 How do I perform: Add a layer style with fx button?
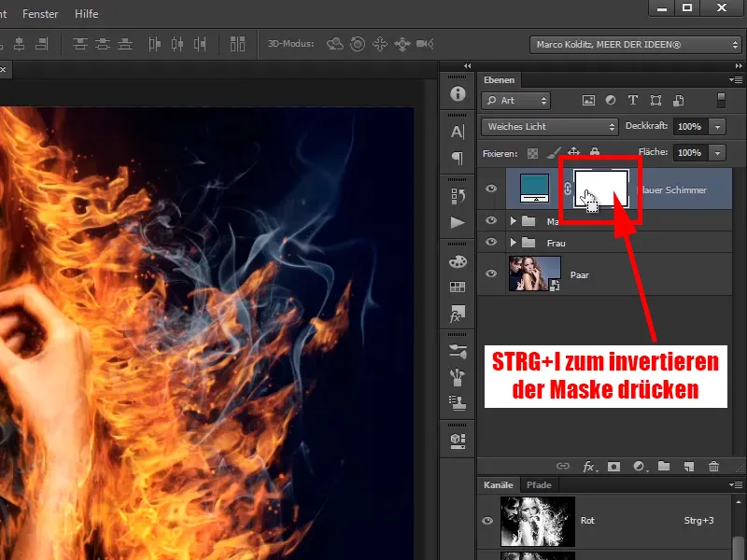[589, 467]
